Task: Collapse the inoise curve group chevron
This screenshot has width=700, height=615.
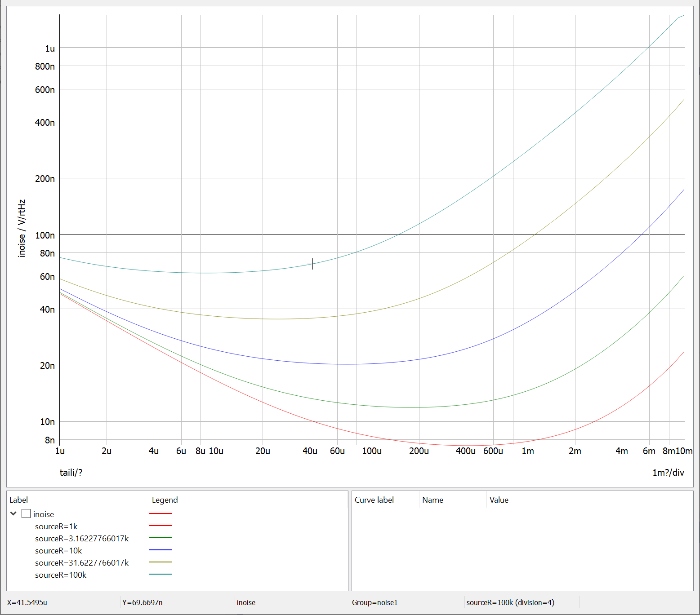Action: click(x=13, y=513)
